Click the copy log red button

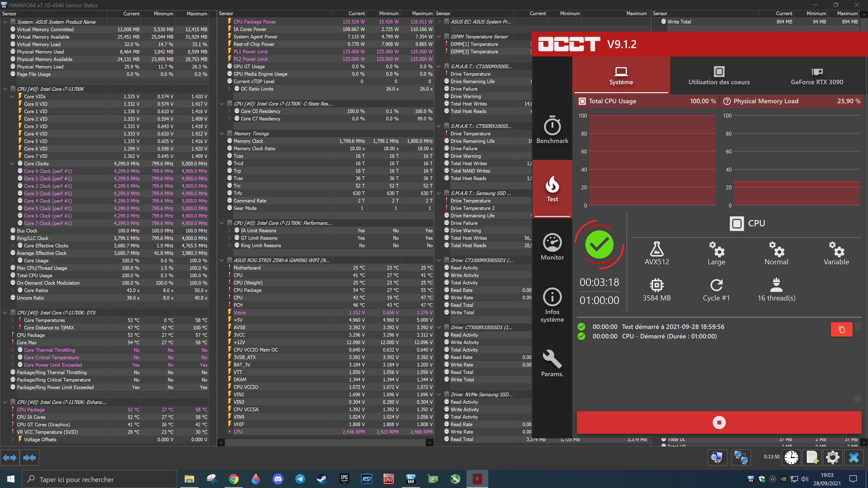841,329
